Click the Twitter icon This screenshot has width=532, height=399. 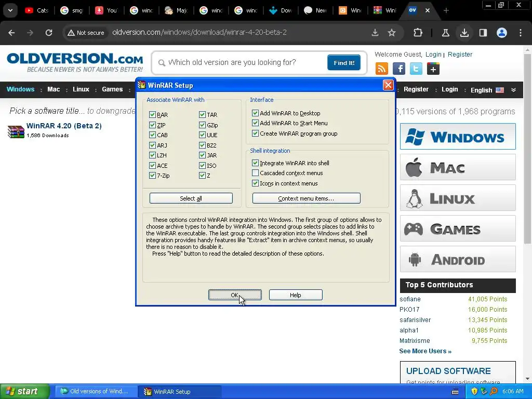point(416,69)
